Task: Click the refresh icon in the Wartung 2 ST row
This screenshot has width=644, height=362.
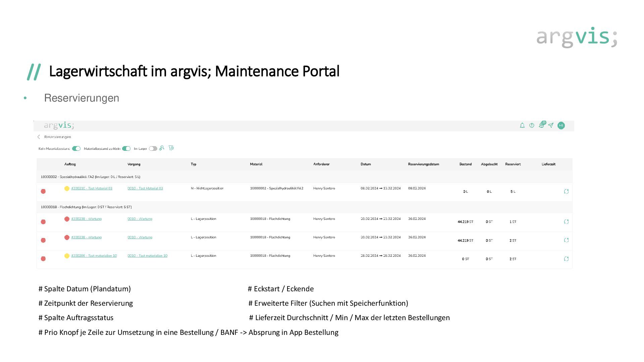Action: (x=566, y=240)
